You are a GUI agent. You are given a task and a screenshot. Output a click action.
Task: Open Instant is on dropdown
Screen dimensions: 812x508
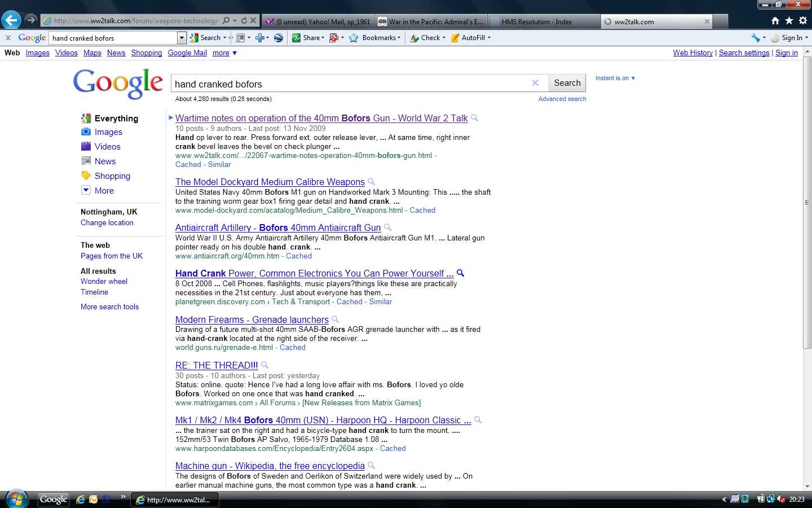pos(615,78)
